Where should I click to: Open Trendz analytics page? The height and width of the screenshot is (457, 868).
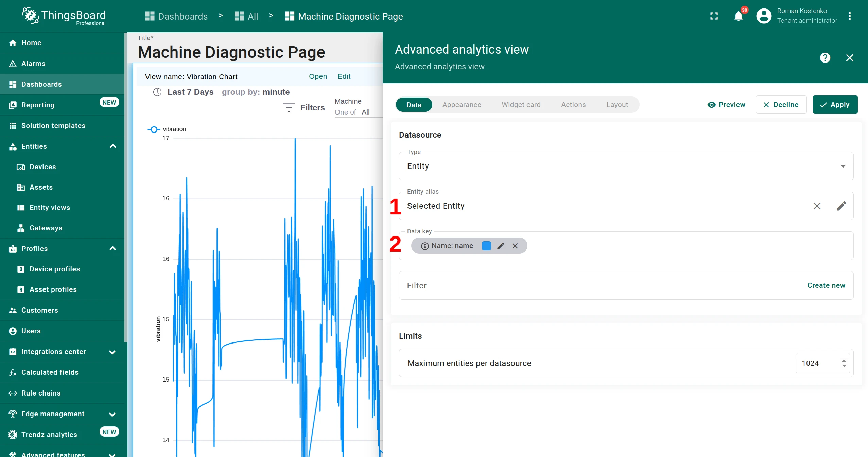(62, 435)
